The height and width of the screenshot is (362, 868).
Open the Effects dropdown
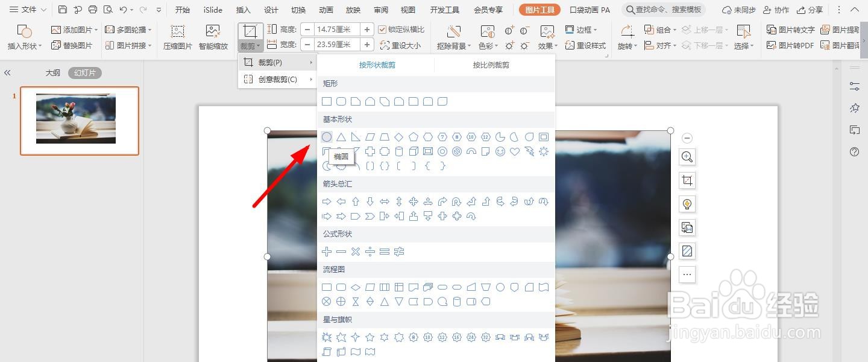[547, 46]
